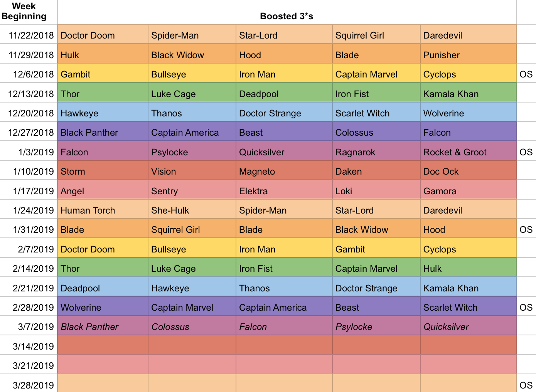This screenshot has width=536, height=392.
Task: Select the 2/7/2019 date cell
Action: point(29,248)
